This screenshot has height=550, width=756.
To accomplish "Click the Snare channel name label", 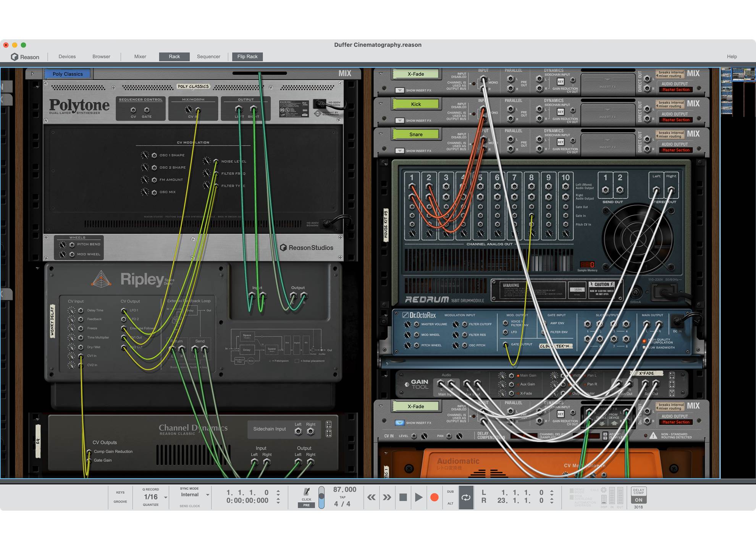I will [x=416, y=134].
